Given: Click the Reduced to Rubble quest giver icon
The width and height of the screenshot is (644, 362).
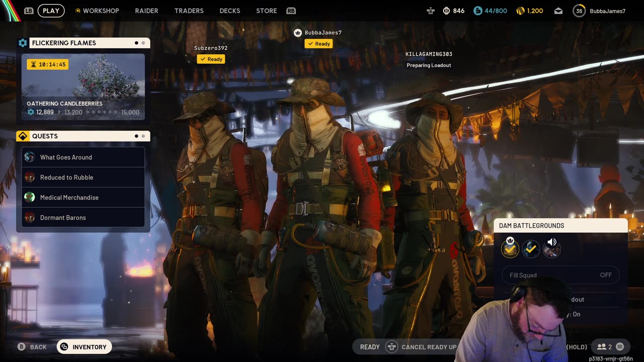Looking at the screenshot, I should coord(30,177).
